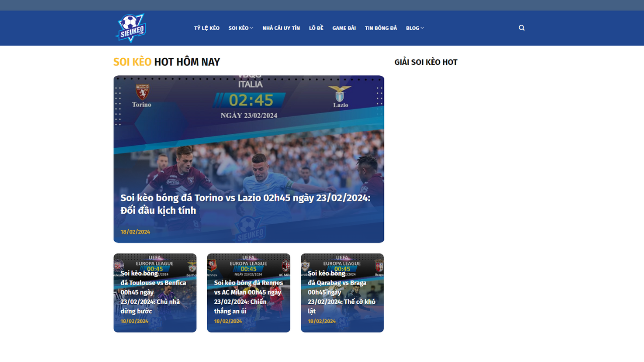644x362 pixels.
Task: Click the 18/02/2024 date on featured post
Action: [x=135, y=232]
